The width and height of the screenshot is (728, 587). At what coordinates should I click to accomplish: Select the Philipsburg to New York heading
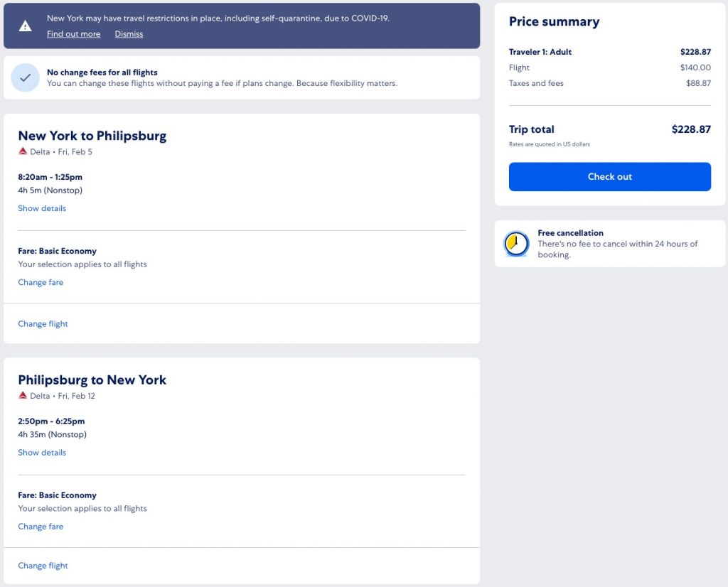(x=92, y=380)
